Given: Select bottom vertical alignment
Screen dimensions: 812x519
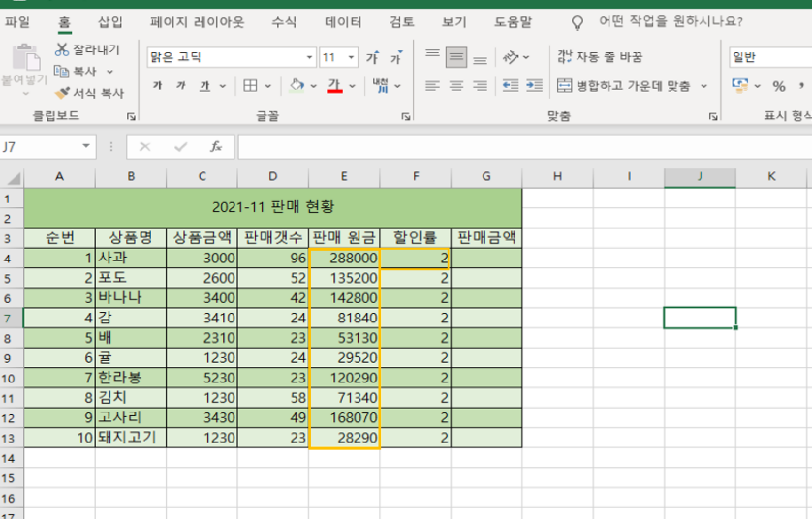Looking at the screenshot, I should [x=480, y=58].
